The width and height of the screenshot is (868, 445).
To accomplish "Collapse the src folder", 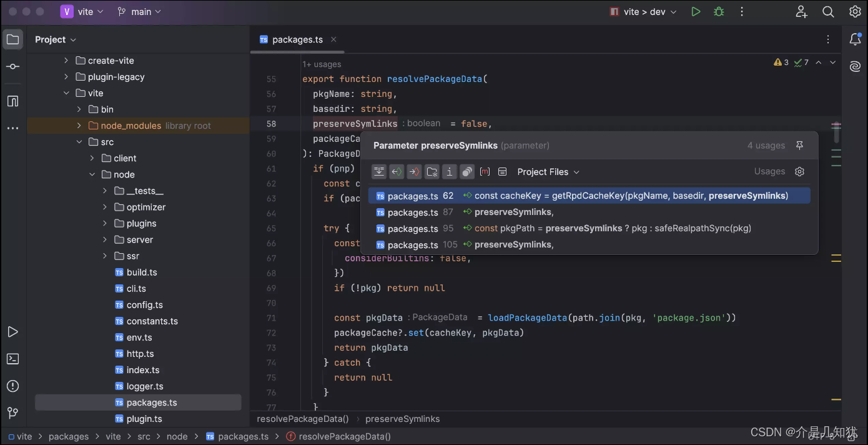I will [79, 142].
